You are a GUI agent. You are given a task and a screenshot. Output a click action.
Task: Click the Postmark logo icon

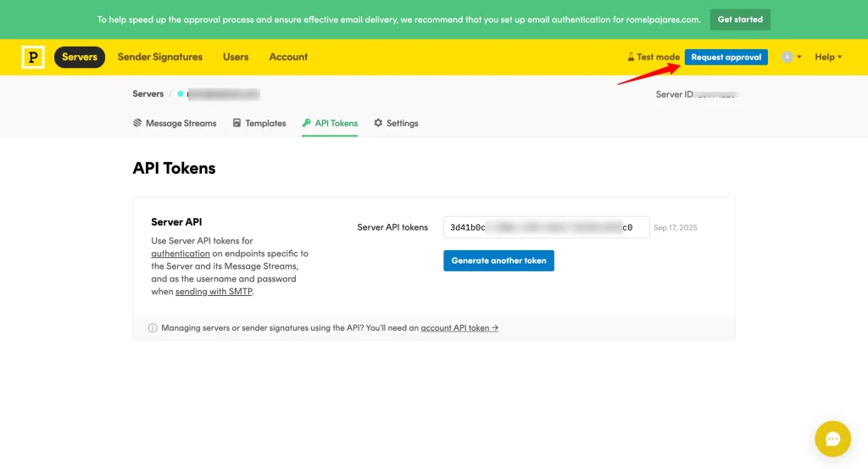[x=33, y=57]
